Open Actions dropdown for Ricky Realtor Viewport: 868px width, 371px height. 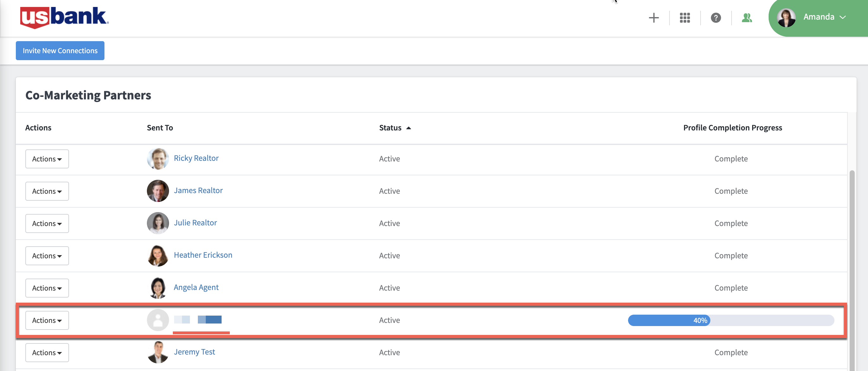(47, 159)
